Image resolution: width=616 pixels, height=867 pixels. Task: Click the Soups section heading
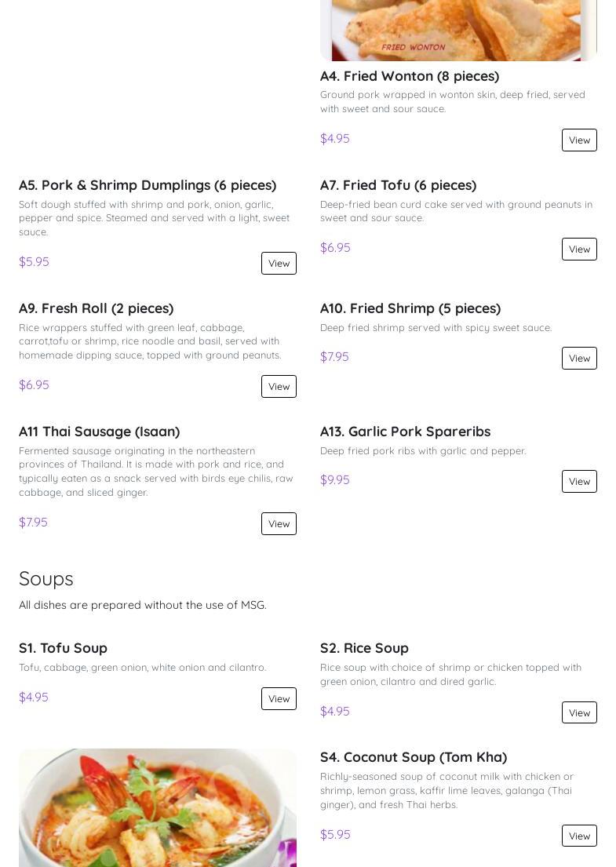click(x=46, y=578)
